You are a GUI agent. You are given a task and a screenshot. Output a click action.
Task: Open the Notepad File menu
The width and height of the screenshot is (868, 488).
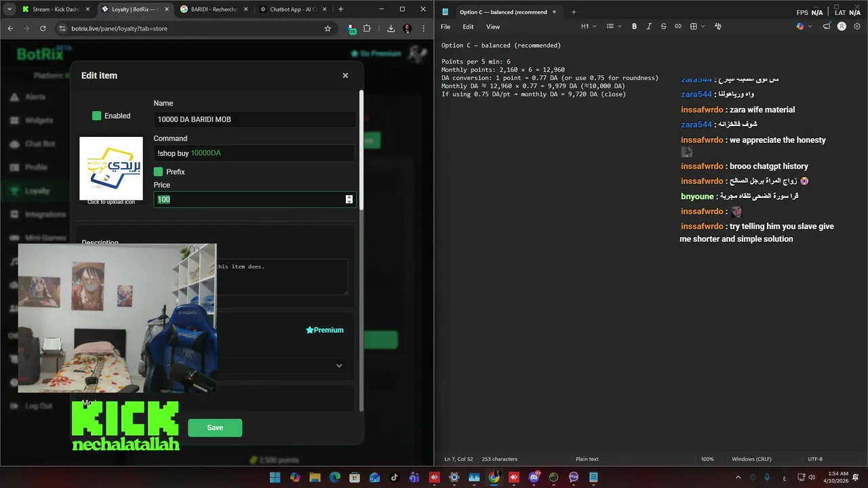(446, 26)
